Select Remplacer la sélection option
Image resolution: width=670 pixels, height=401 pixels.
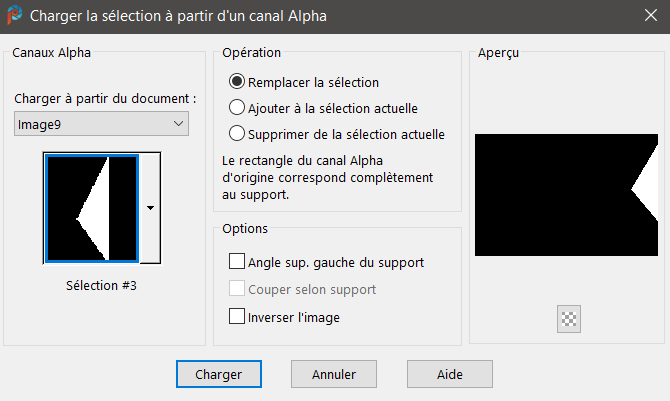[237, 82]
